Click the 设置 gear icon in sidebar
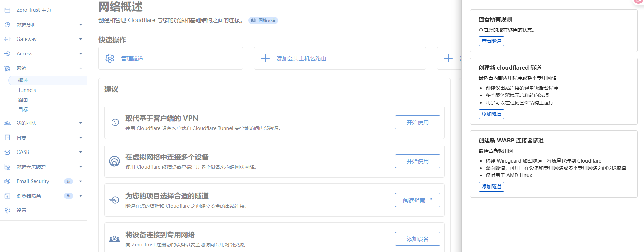This screenshot has height=252, width=644. [x=7, y=210]
